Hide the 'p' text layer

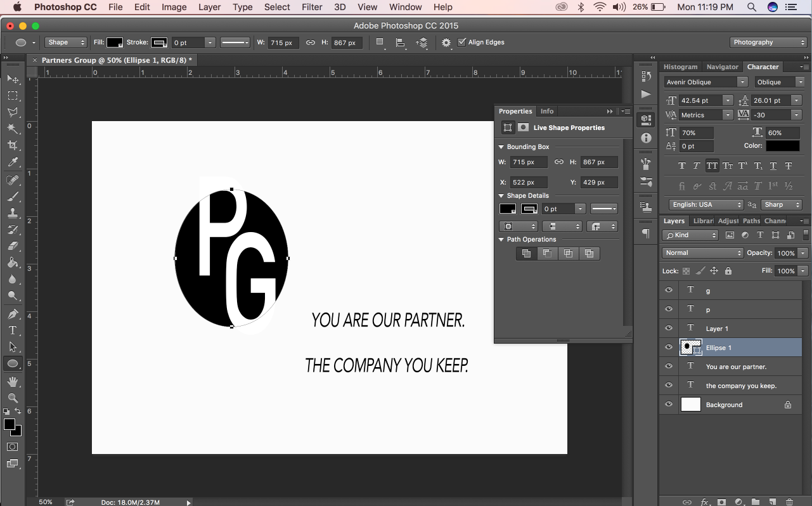click(668, 309)
